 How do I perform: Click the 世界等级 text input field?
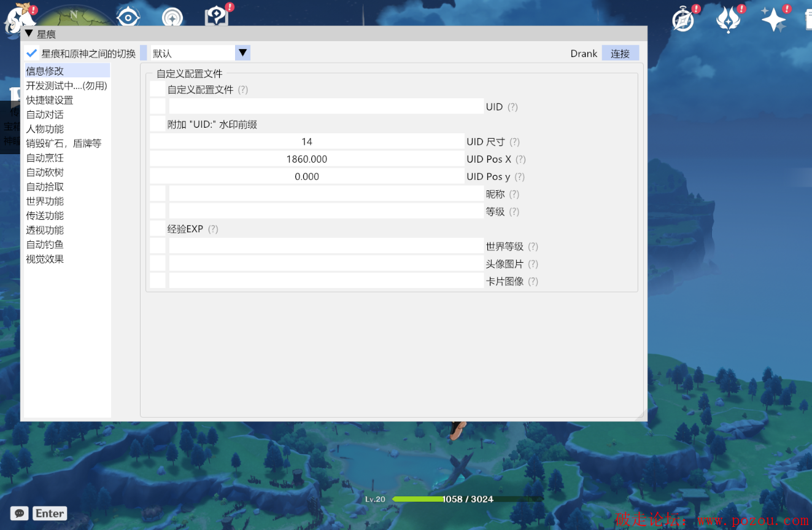click(x=327, y=246)
